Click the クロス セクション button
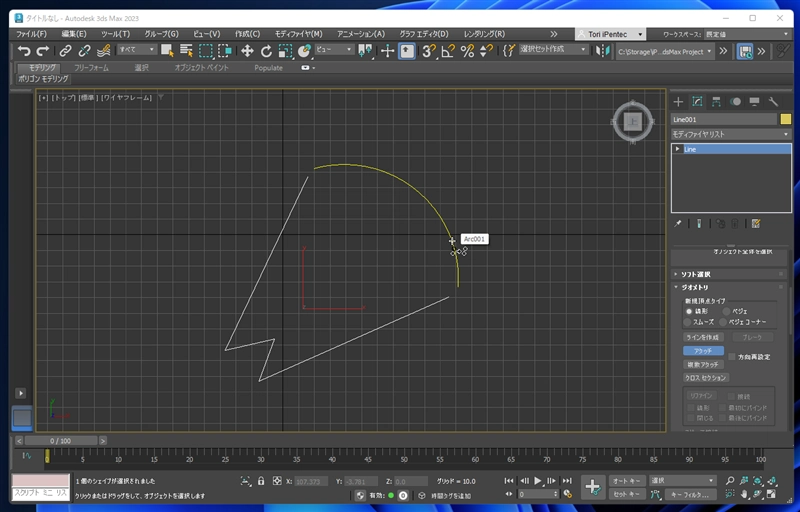The image size is (800, 512). click(705, 378)
